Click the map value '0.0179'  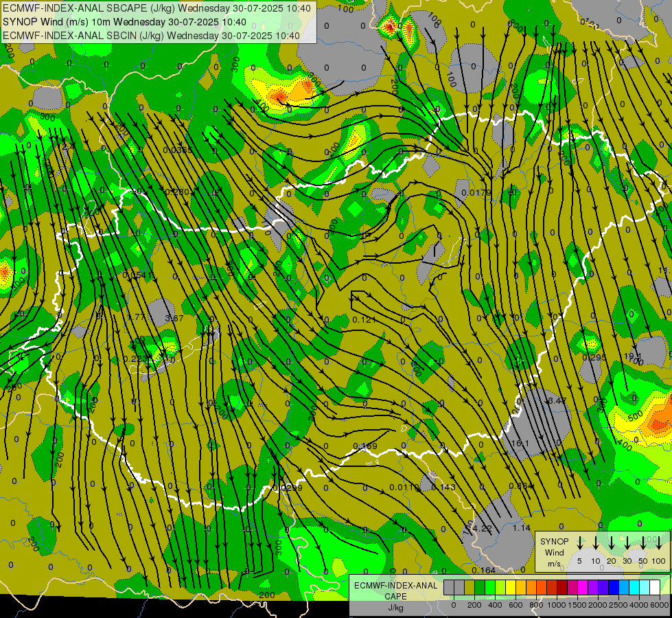click(476, 192)
